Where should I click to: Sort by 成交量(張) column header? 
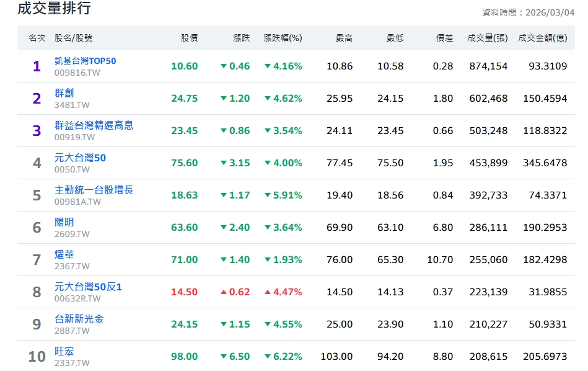(488, 38)
